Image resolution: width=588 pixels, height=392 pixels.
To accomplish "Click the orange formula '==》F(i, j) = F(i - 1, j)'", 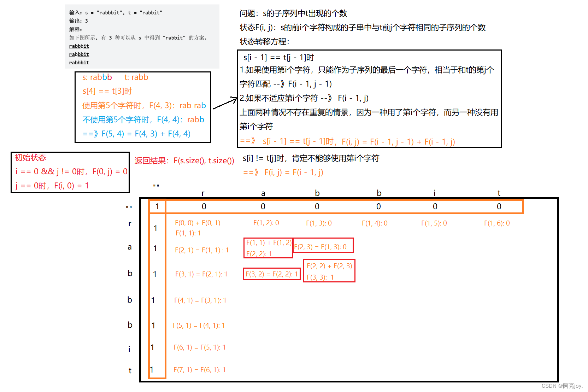I will point(283,172).
